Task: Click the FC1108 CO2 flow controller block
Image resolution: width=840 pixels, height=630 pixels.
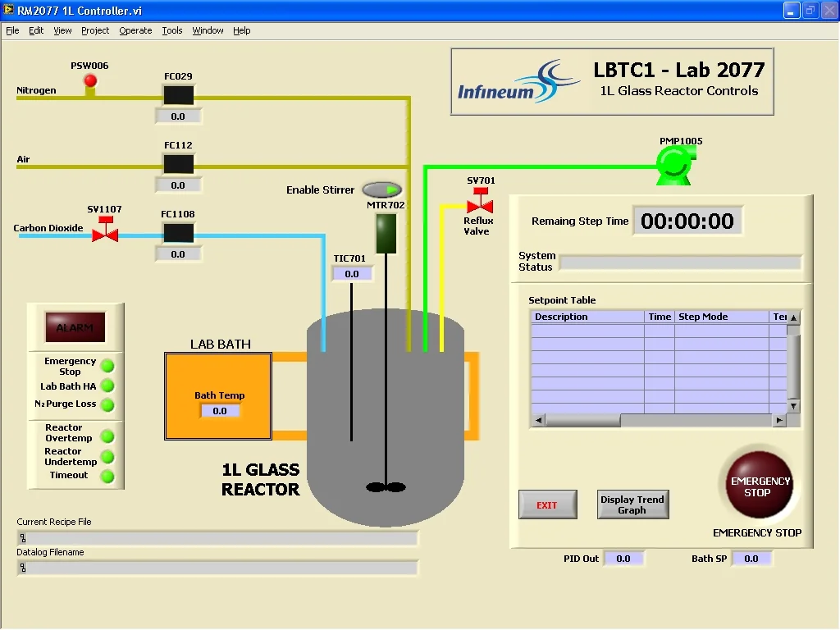Action: pyautogui.click(x=178, y=233)
